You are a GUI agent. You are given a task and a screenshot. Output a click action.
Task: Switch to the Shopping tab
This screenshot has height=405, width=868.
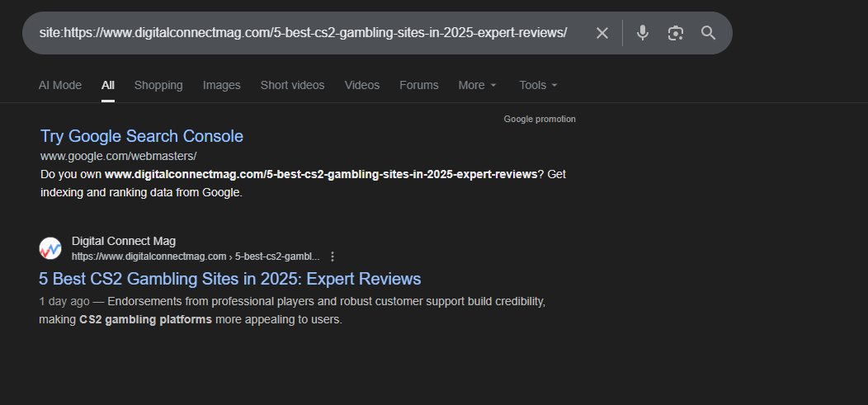[158, 85]
